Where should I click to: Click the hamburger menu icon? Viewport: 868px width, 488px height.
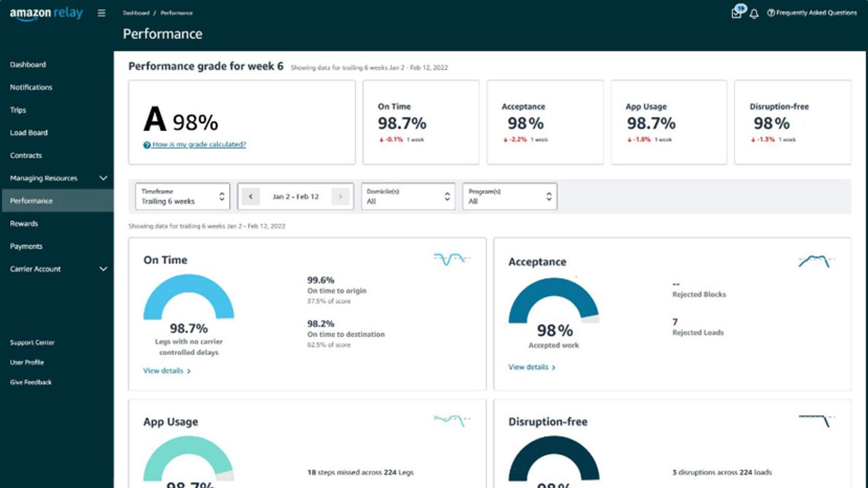click(x=101, y=13)
